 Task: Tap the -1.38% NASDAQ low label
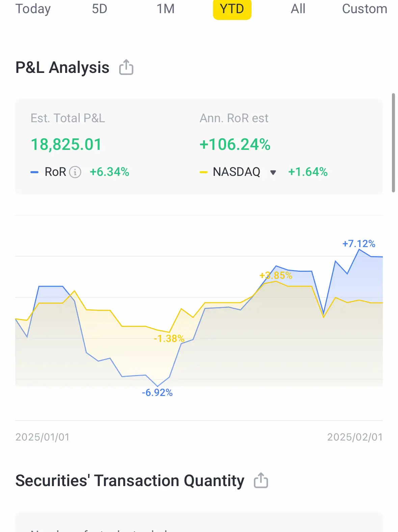click(x=169, y=339)
